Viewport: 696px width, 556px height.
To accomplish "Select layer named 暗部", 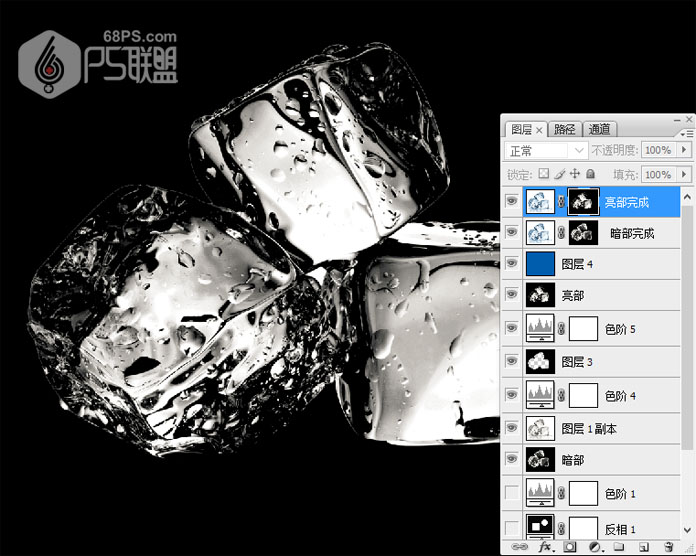I will pyautogui.click(x=572, y=460).
